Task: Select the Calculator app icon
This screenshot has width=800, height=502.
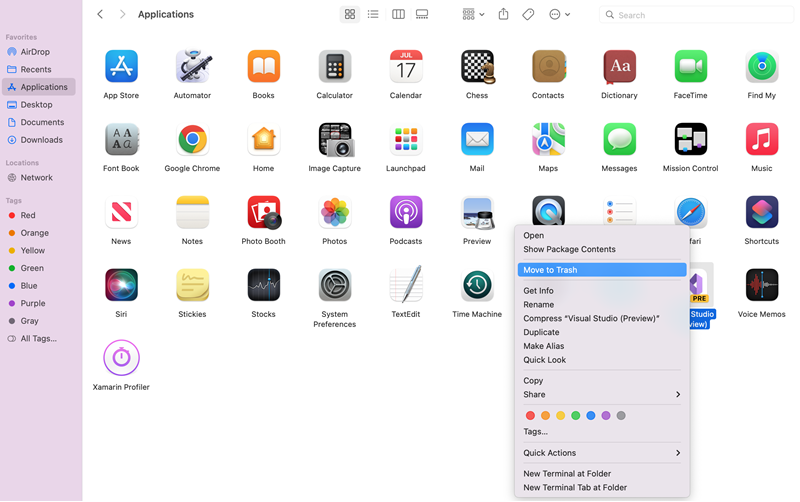Action: (x=335, y=66)
